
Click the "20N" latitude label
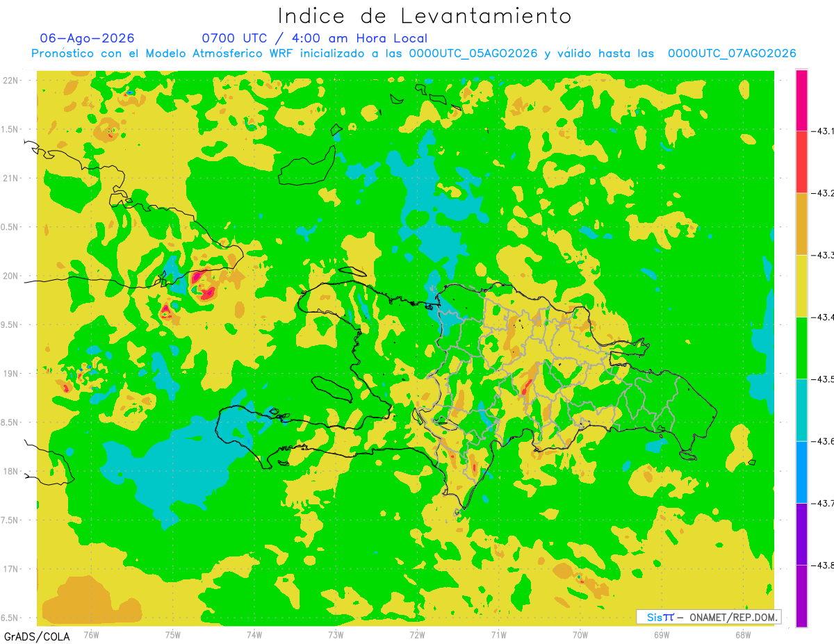pyautogui.click(x=10, y=276)
